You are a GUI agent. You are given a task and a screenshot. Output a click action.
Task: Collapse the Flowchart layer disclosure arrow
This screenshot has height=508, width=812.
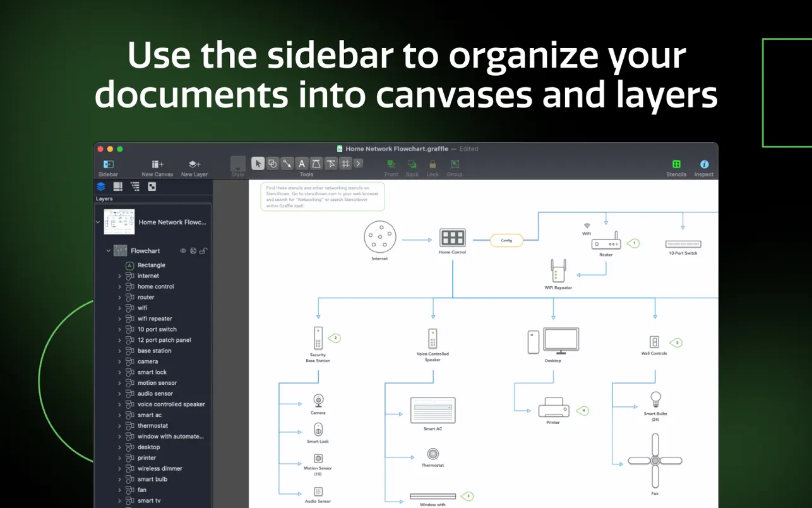point(108,251)
